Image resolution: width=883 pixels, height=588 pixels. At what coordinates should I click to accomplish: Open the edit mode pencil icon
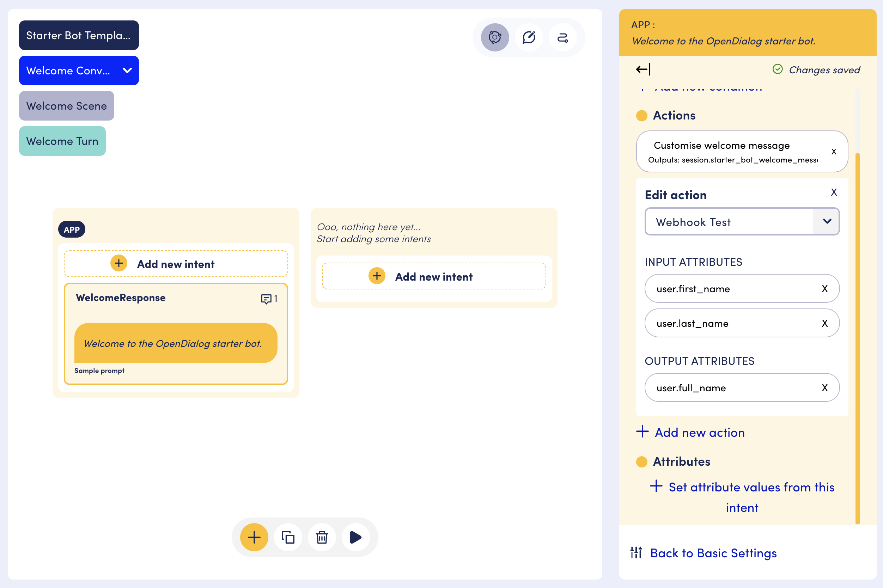click(529, 37)
